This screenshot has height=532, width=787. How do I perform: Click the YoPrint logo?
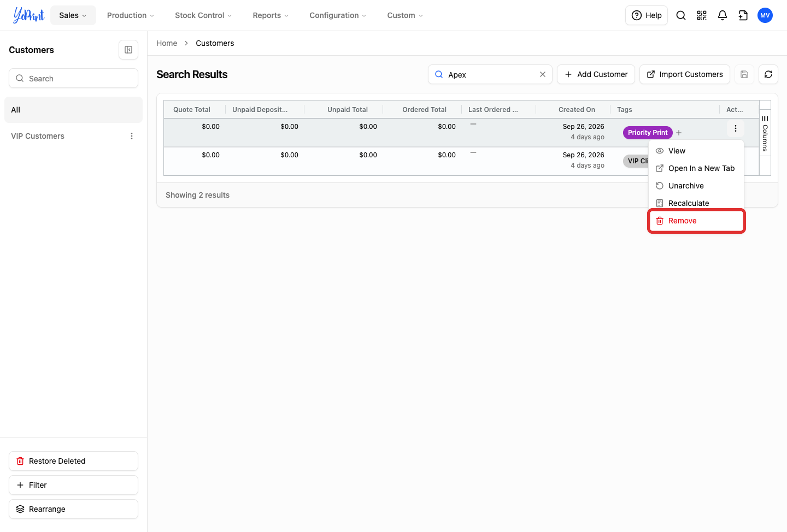point(28,15)
